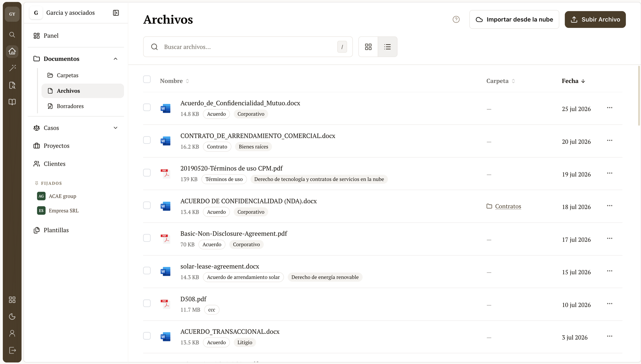This screenshot has width=641, height=364.
Task: Go to Clientes in the sidebar
Action: click(x=76, y=164)
